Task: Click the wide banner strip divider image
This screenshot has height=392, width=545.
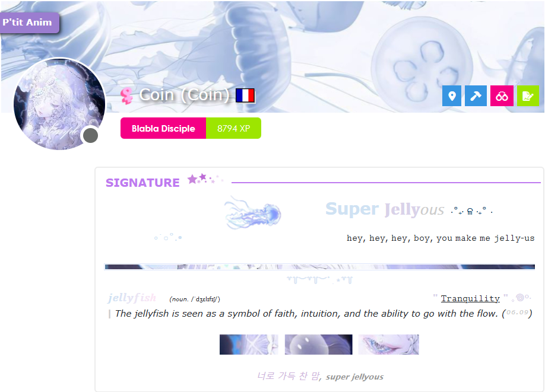Action: click(x=320, y=267)
